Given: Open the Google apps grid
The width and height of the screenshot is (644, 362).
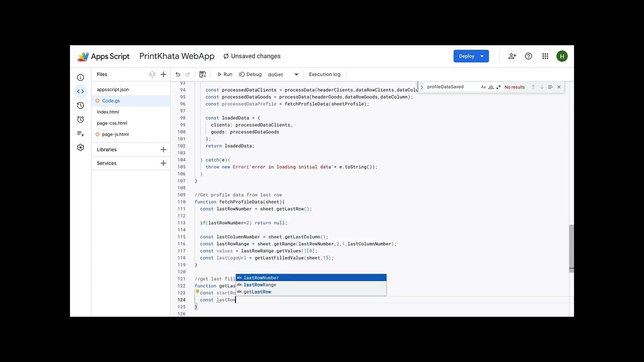Looking at the screenshot, I should point(545,56).
